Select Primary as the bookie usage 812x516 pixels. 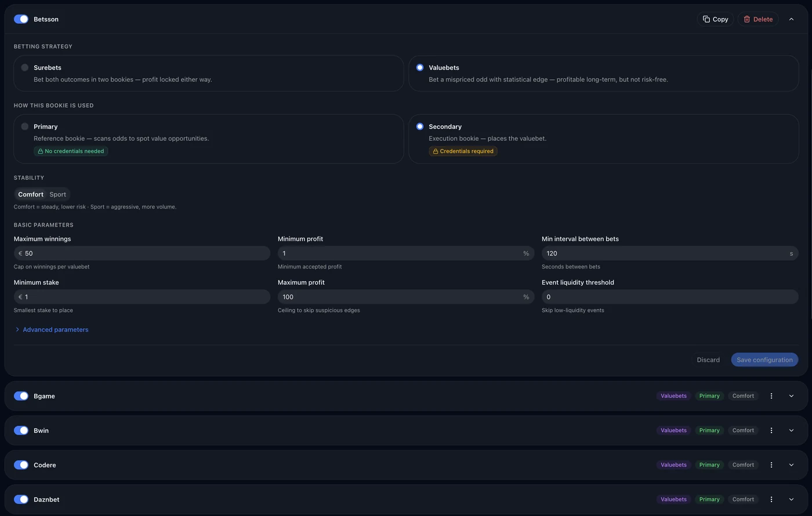[x=209, y=139]
